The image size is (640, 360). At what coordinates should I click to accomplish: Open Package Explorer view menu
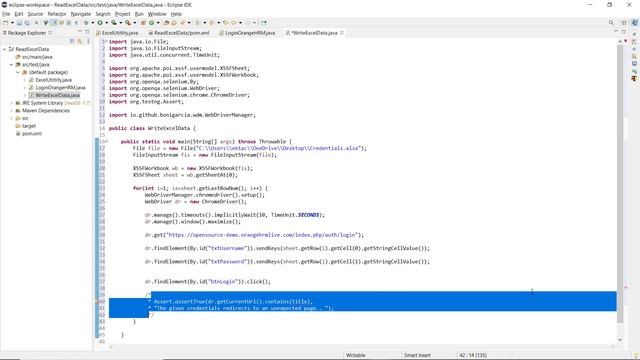tap(88, 41)
